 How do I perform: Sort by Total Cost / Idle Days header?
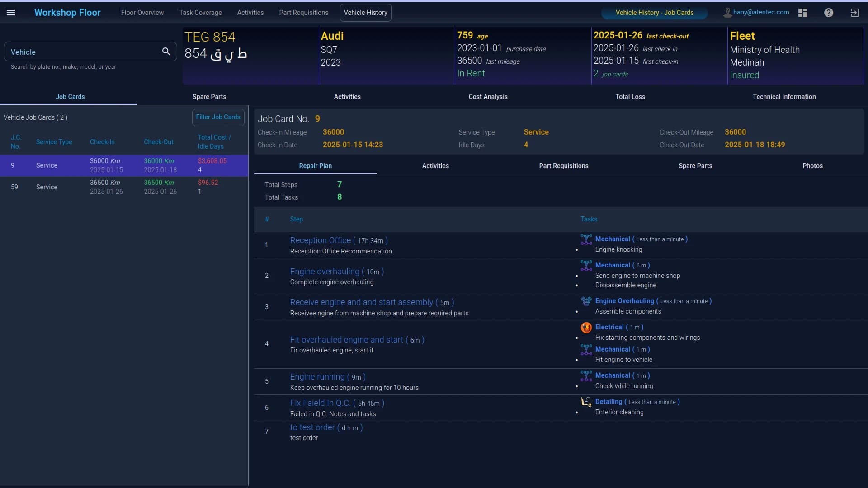click(214, 142)
